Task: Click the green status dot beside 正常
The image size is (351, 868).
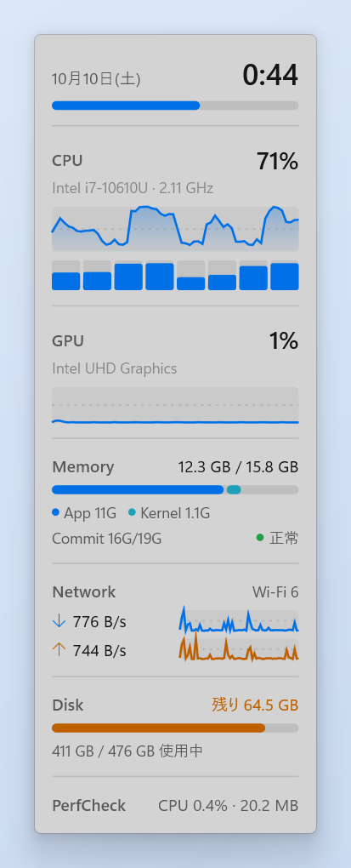Action: (x=260, y=538)
